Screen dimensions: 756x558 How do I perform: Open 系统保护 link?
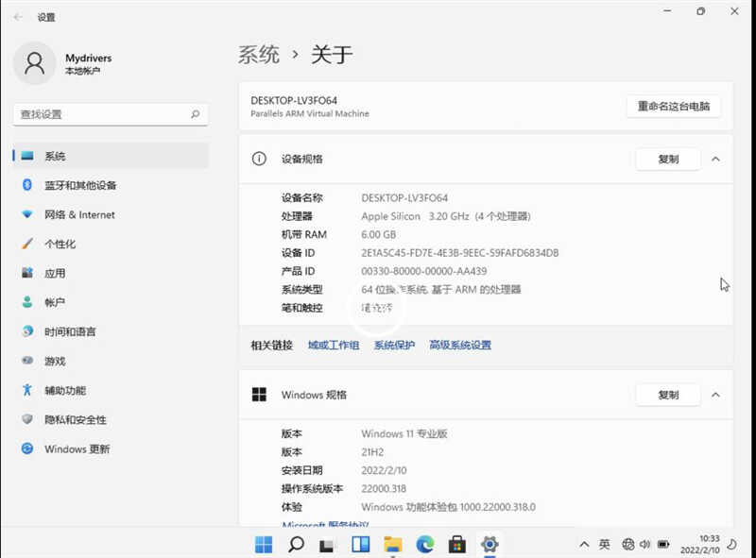pyautogui.click(x=394, y=345)
